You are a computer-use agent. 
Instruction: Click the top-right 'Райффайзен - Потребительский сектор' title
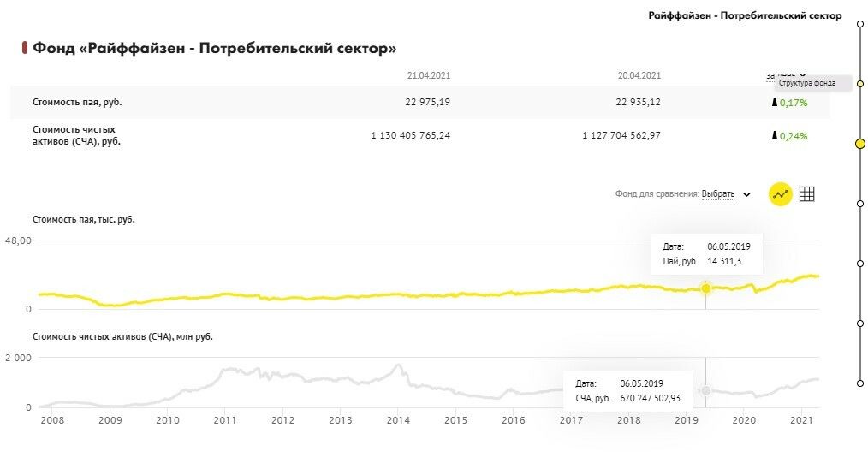click(x=745, y=16)
